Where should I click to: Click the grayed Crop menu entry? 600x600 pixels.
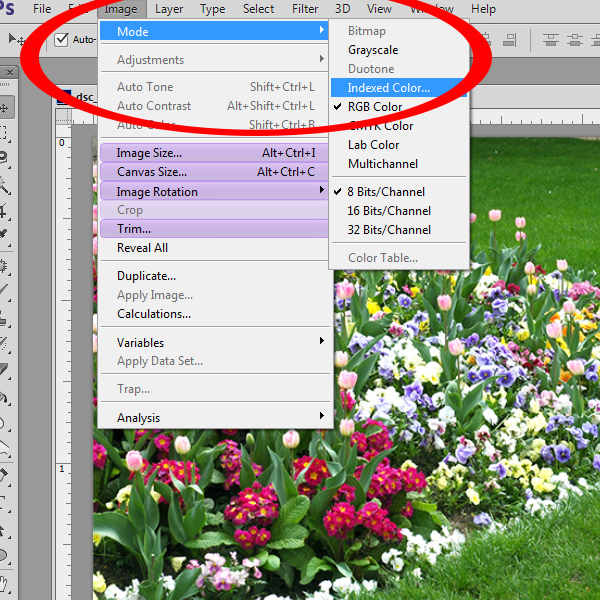214,210
